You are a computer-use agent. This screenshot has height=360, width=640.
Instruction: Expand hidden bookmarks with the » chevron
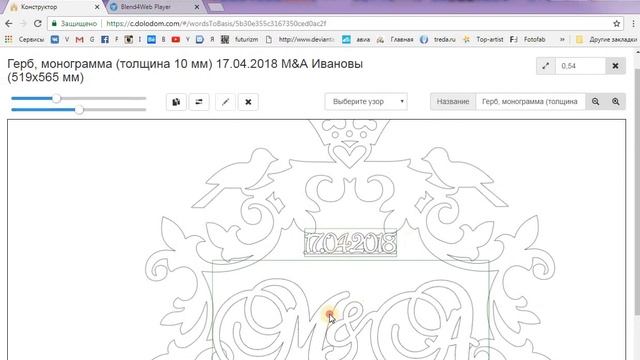[562, 40]
